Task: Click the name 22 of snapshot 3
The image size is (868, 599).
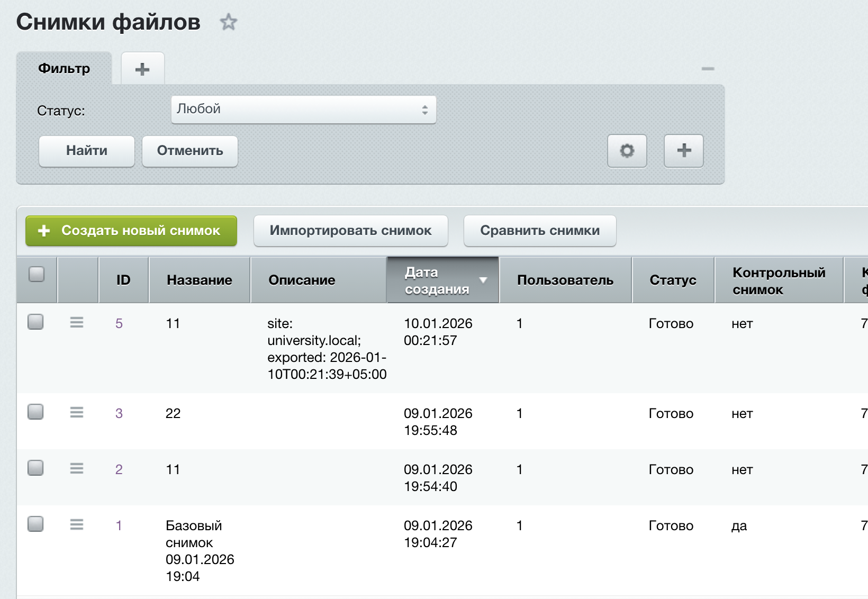Action: coord(173,413)
